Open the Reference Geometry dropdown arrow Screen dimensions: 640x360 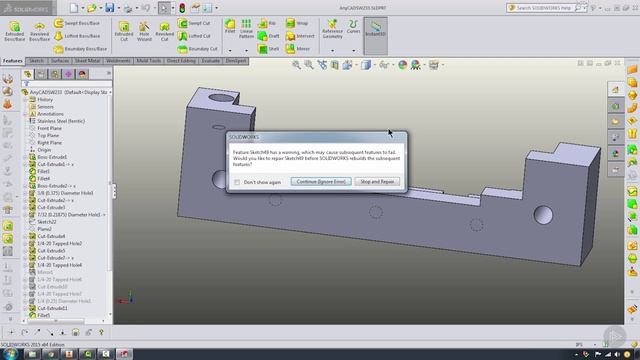[x=332, y=51]
